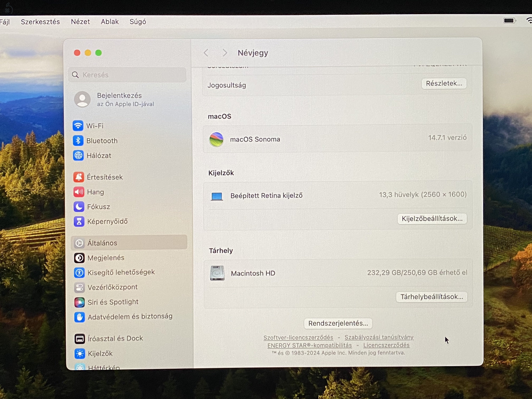Click the green zoom window button
The height and width of the screenshot is (399, 532).
tap(98, 53)
